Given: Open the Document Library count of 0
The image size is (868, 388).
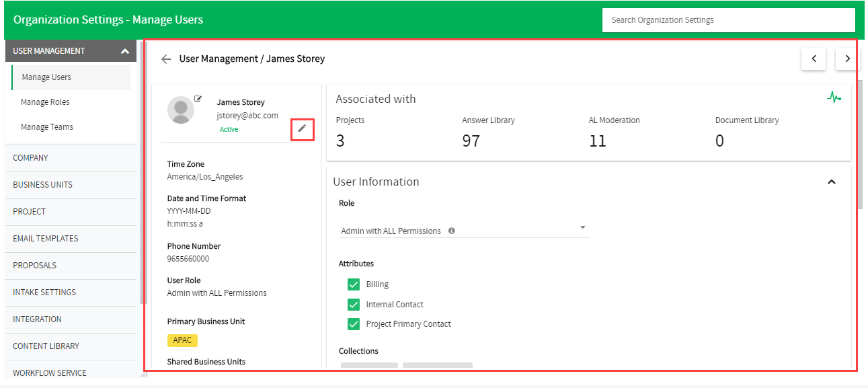Looking at the screenshot, I should [719, 141].
